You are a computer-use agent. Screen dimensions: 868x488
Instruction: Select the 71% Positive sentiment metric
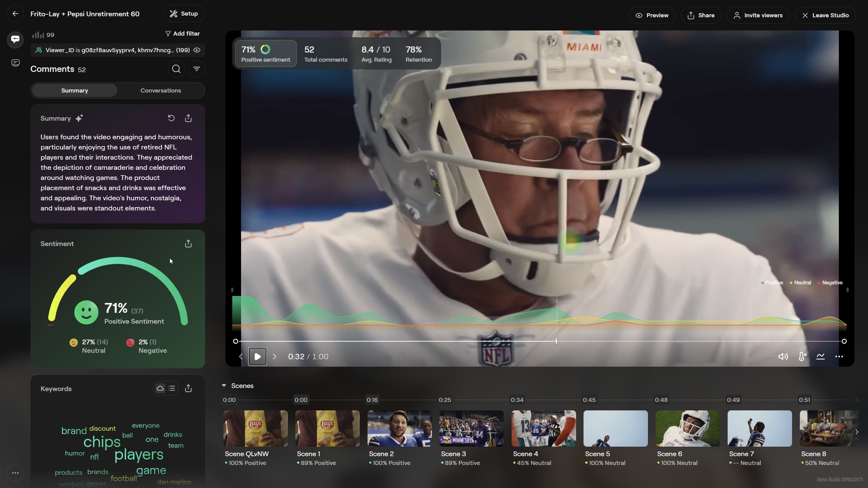click(266, 54)
